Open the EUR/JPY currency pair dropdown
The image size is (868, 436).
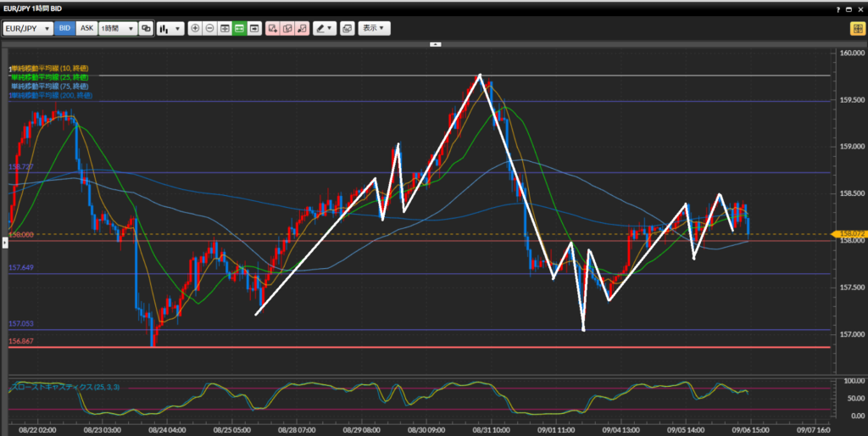(x=28, y=28)
